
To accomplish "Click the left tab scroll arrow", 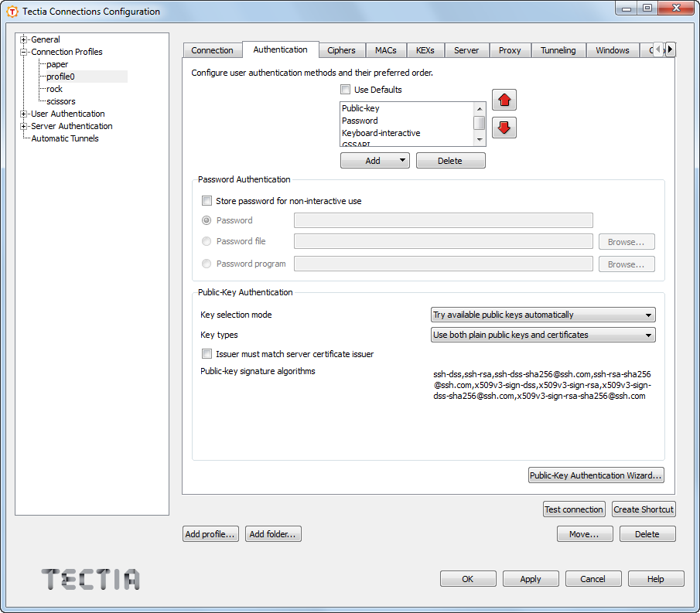I will pos(659,49).
